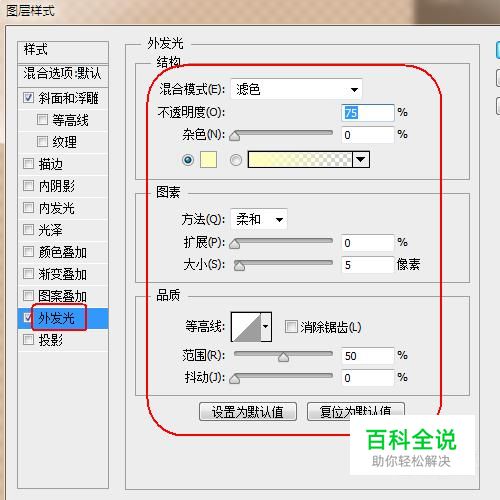Select the 渐变叠加 style row
This screenshot has height=500, width=500.
(x=63, y=274)
